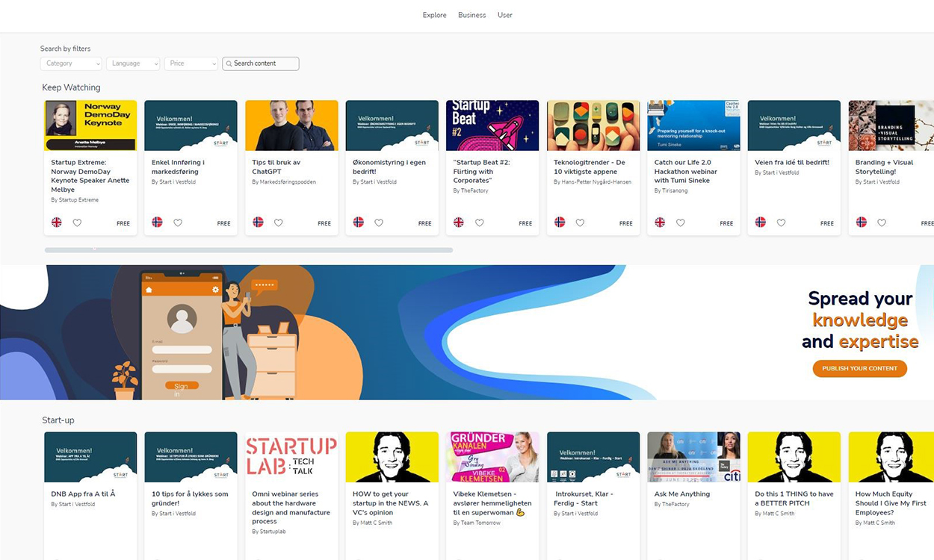This screenshot has width=934, height=560.
Task: Open the Branding + Visual Storytelling thumbnail
Action: click(x=891, y=125)
